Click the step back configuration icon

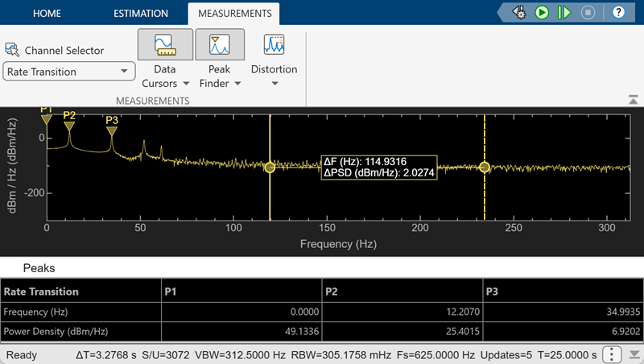coord(519,12)
